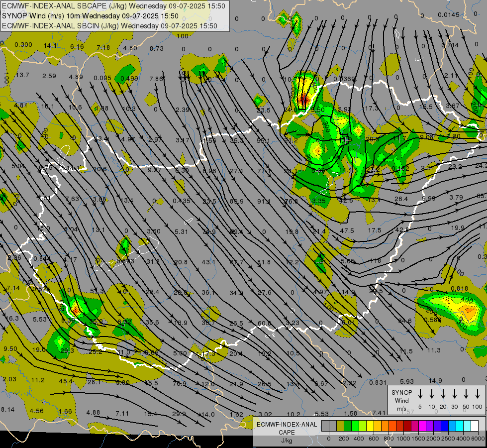Click the wind arrow above the 20 m/s label
This screenshot has width=487, height=448.
point(443,394)
